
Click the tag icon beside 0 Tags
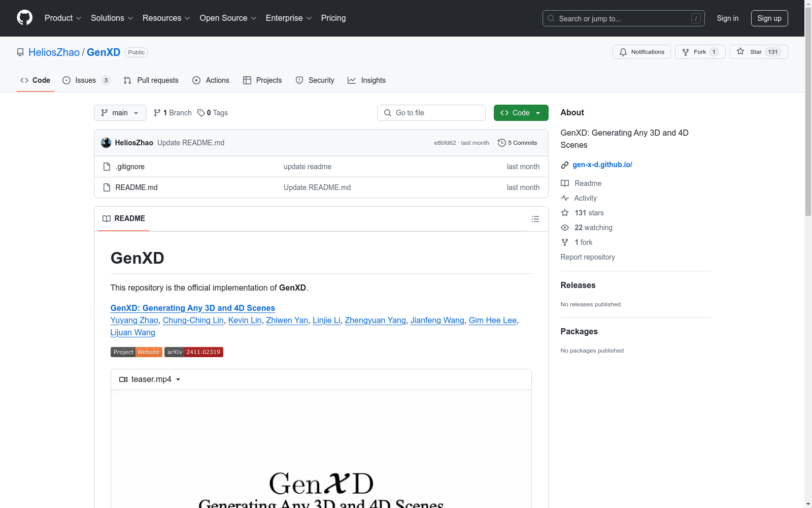tap(201, 113)
